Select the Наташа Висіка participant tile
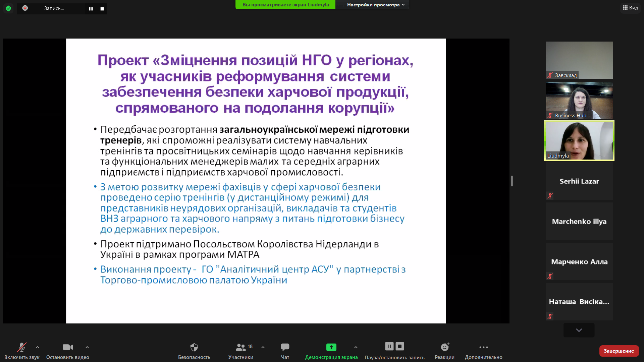 [579, 302]
